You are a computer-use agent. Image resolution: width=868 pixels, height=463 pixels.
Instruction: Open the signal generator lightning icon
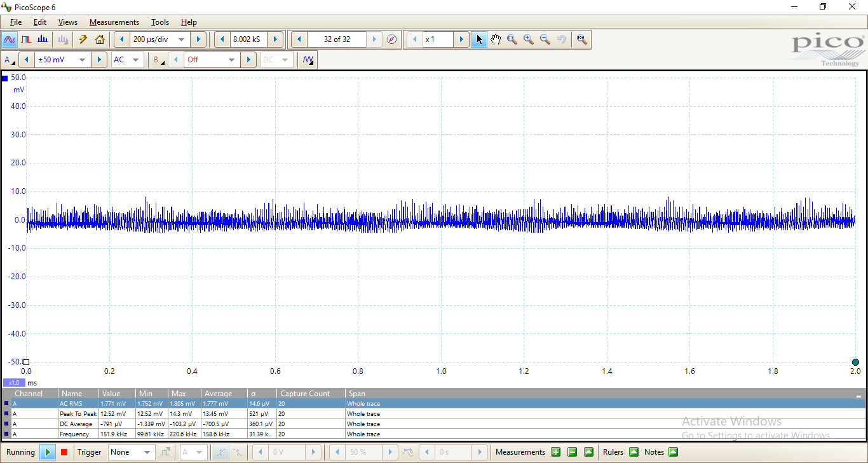(83, 39)
